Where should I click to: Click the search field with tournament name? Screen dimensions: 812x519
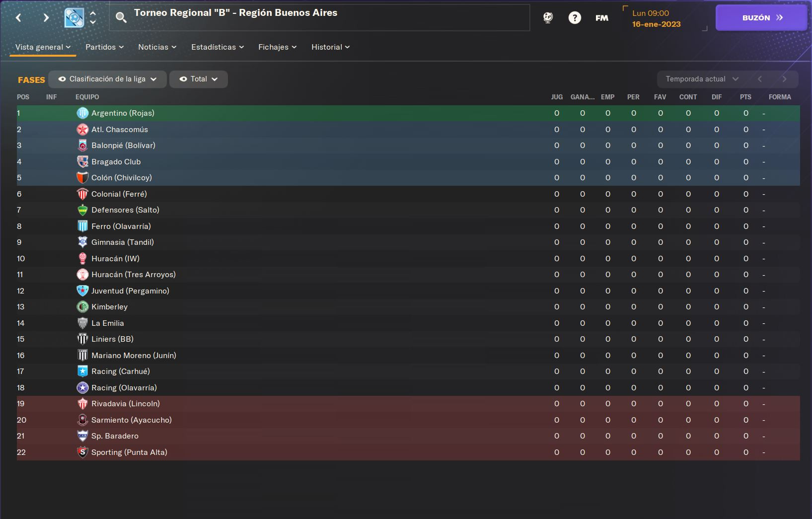click(319, 18)
